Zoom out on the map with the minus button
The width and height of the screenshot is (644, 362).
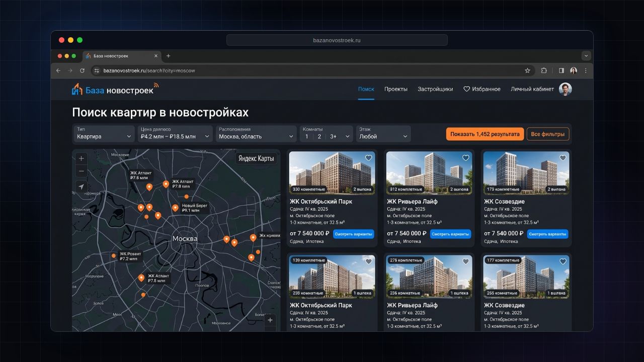click(82, 171)
